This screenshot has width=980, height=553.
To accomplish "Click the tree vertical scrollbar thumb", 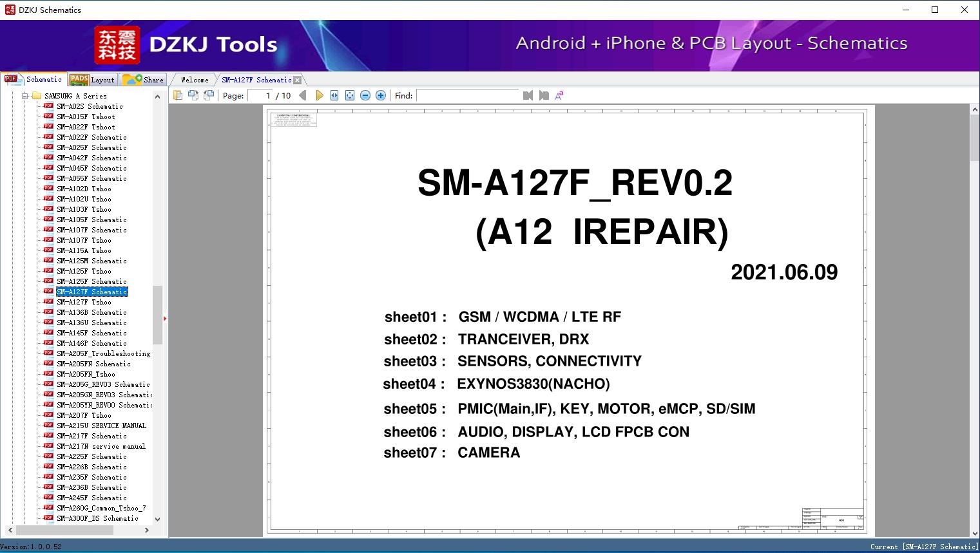I will click(157, 315).
